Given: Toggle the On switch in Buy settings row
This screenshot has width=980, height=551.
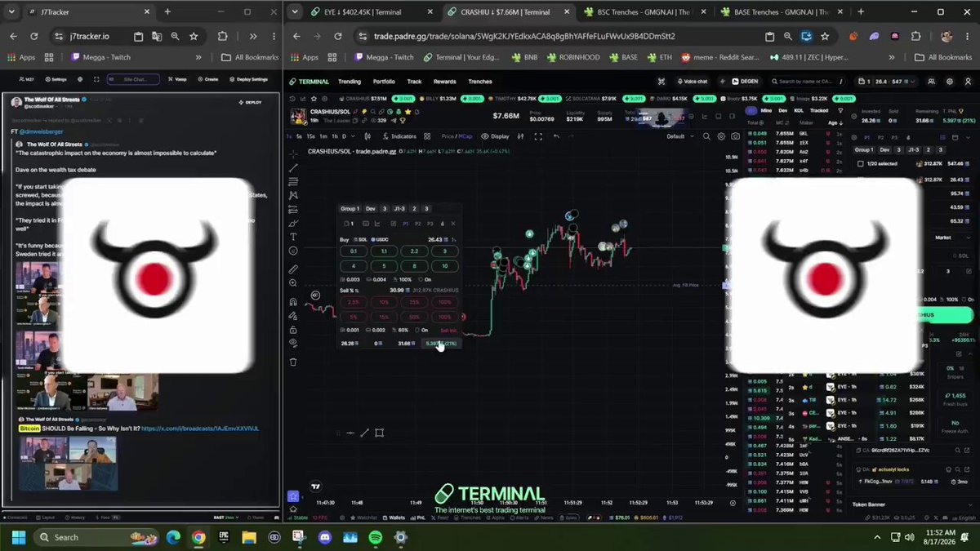Looking at the screenshot, I should [x=424, y=279].
